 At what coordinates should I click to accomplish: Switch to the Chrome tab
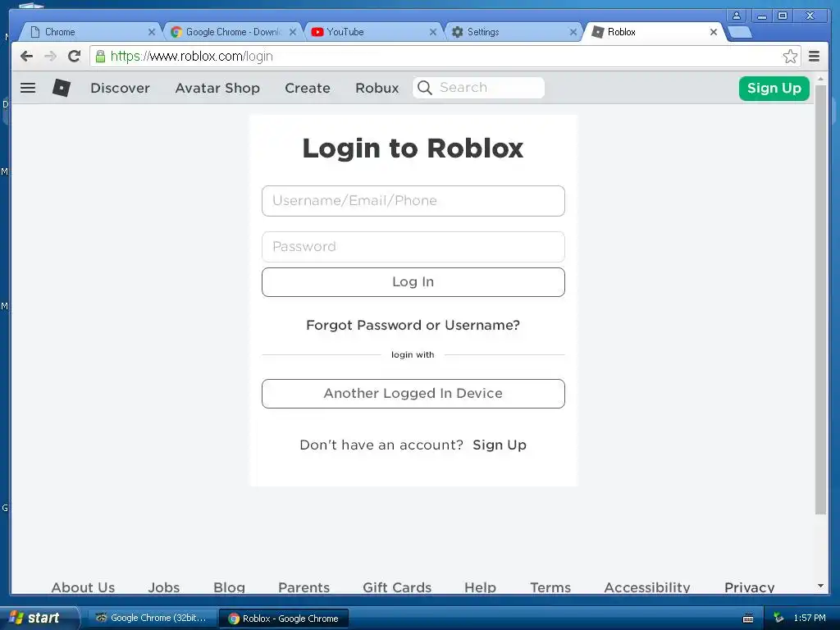coord(89,32)
